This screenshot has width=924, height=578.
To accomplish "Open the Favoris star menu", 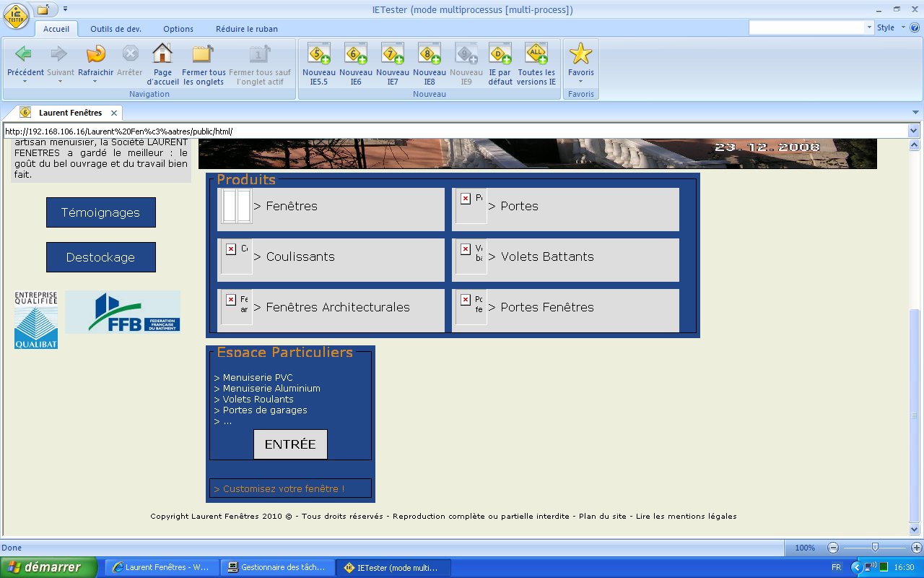I will pyautogui.click(x=580, y=53).
